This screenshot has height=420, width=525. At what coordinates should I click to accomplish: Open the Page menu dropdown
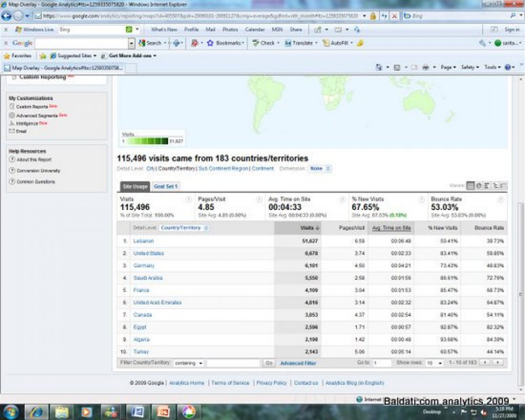point(448,67)
